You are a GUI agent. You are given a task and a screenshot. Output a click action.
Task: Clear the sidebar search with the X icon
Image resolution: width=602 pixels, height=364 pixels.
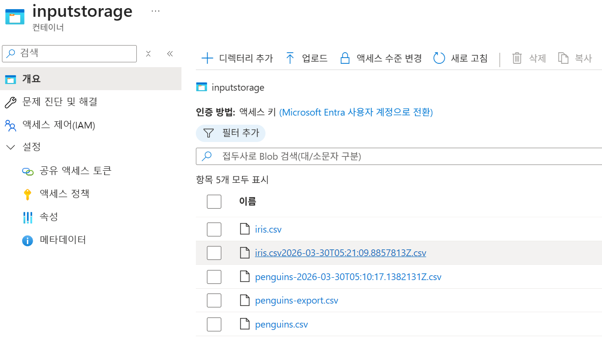(148, 54)
